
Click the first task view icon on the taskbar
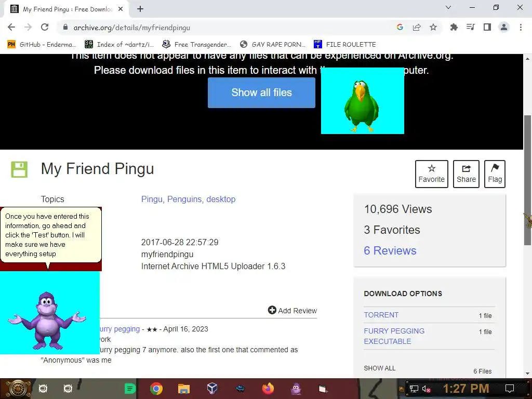(43, 389)
